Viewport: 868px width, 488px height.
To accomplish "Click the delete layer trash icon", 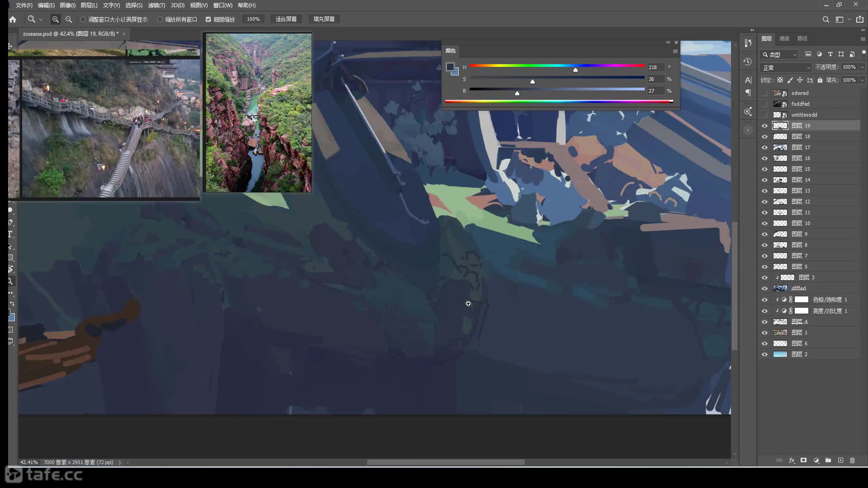I will 852,460.
